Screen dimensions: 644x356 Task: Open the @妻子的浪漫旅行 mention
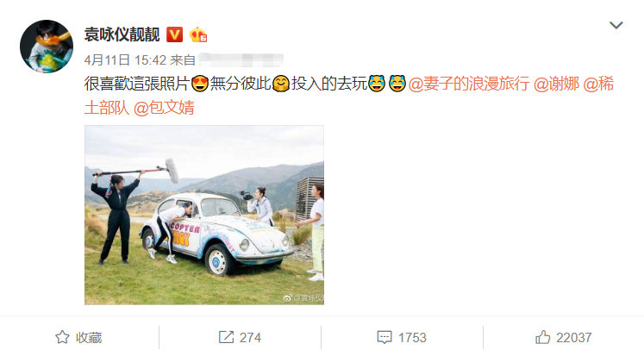click(x=469, y=84)
